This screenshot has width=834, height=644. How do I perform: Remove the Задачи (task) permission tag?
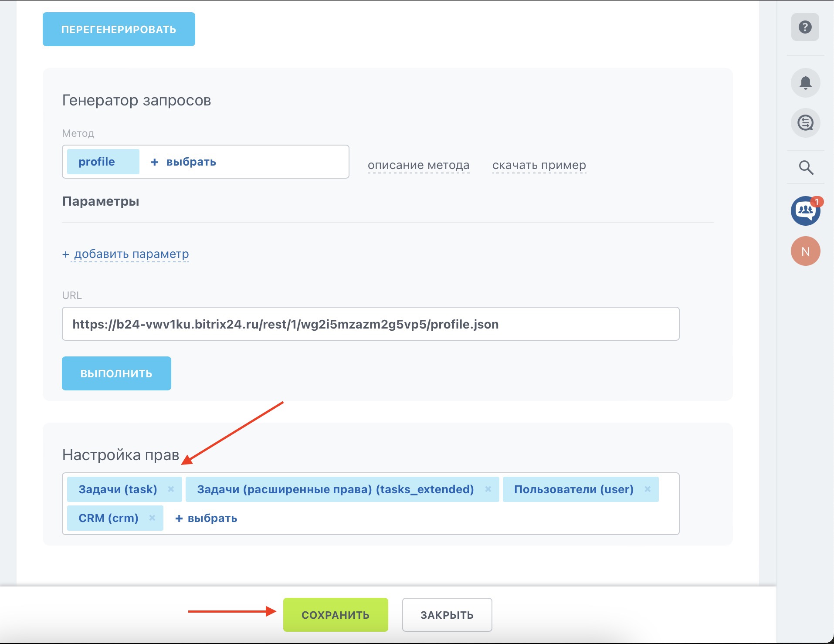pos(171,489)
